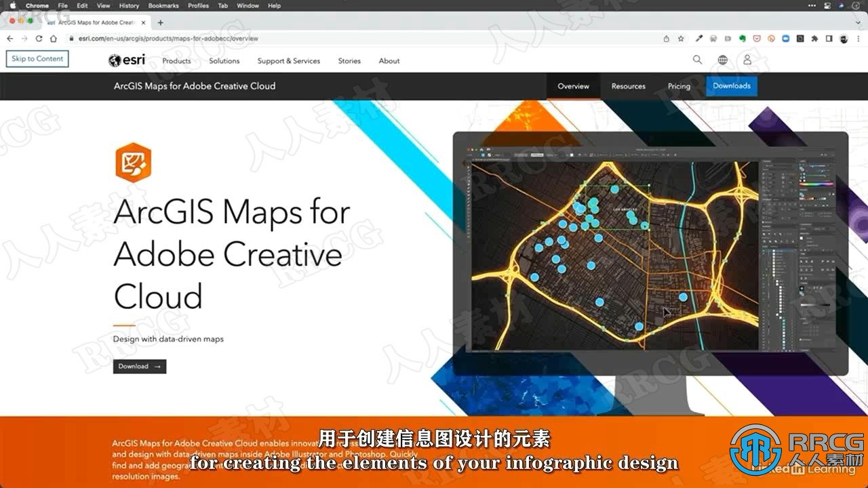Bookmark this page with the star icon
This screenshot has width=868, height=488.
[x=681, y=39]
